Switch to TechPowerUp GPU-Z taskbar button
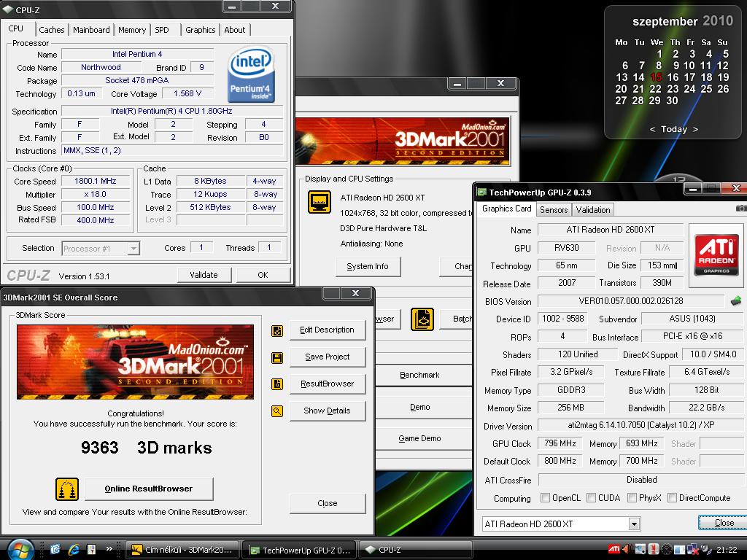This screenshot has width=747, height=560. pyautogui.click(x=300, y=550)
